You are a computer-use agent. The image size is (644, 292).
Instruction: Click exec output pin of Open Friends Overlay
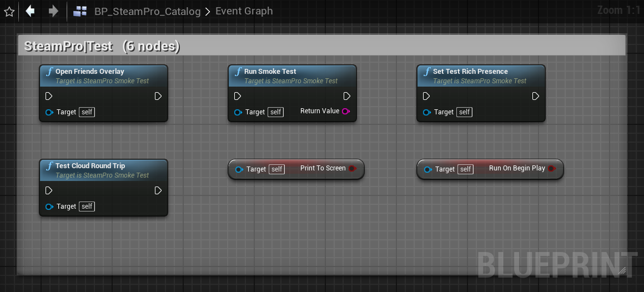158,96
